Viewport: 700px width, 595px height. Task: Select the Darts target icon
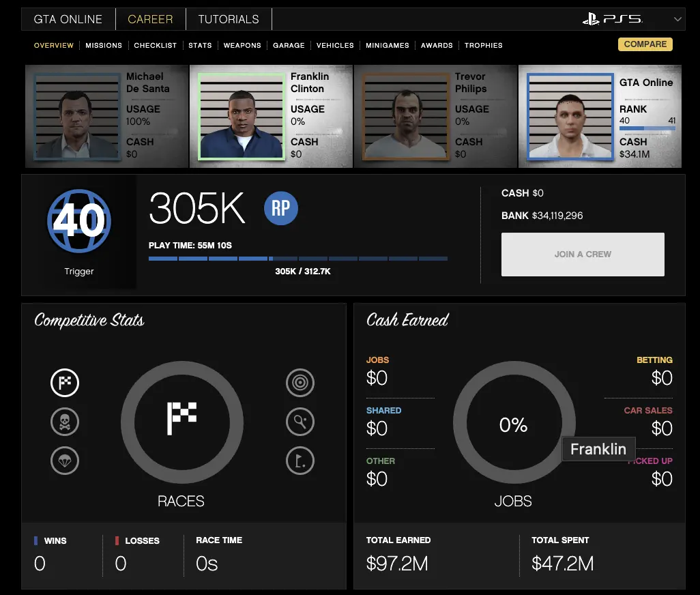pos(300,383)
